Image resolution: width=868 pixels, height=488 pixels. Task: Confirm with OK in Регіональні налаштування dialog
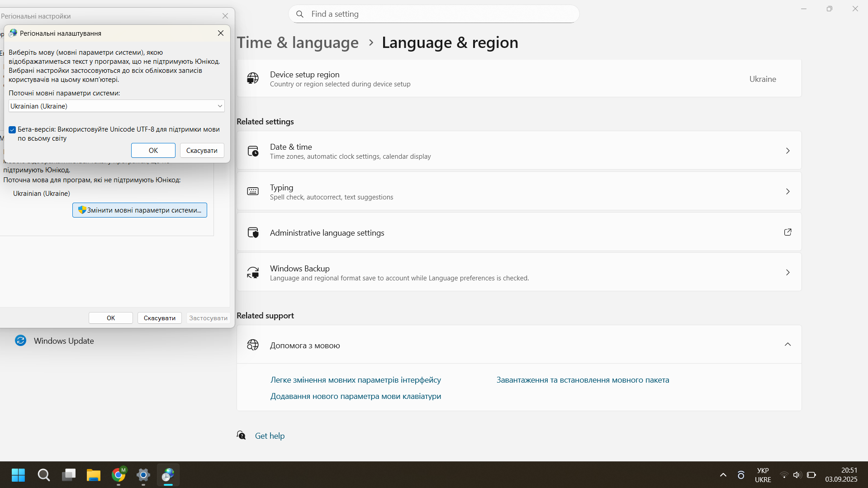tap(153, 150)
